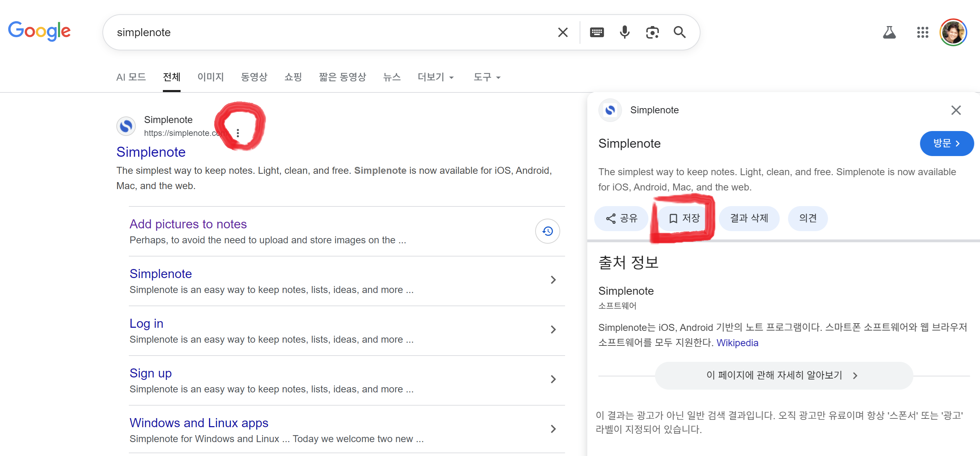Screen dimensions: 980x456
Task: Open the on-screen keyboard input tool
Action: click(x=597, y=32)
